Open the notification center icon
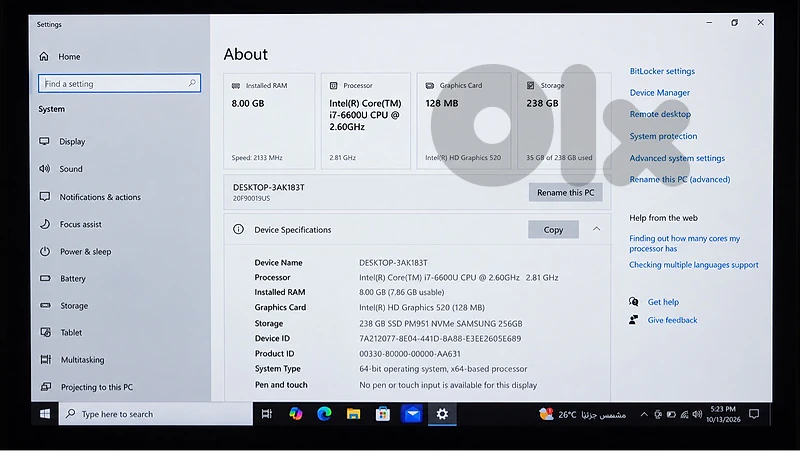Viewport: 800px width, 451px height. [754, 414]
